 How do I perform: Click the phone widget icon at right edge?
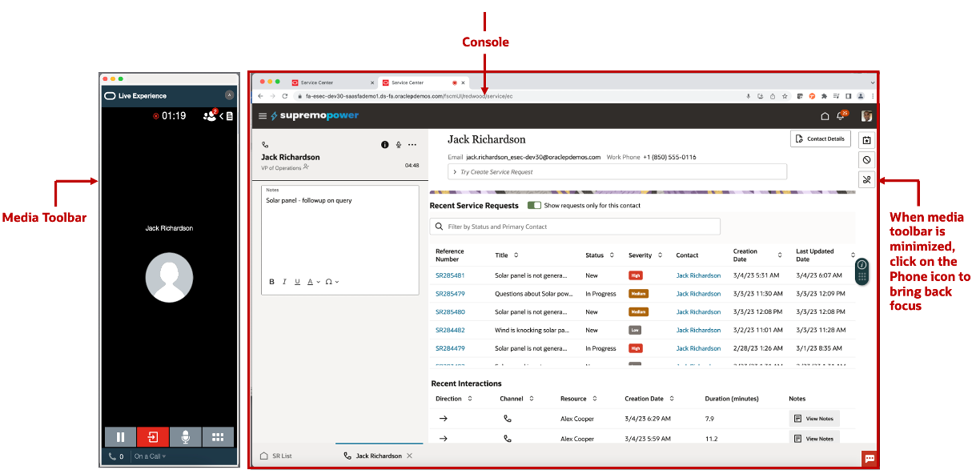862,271
